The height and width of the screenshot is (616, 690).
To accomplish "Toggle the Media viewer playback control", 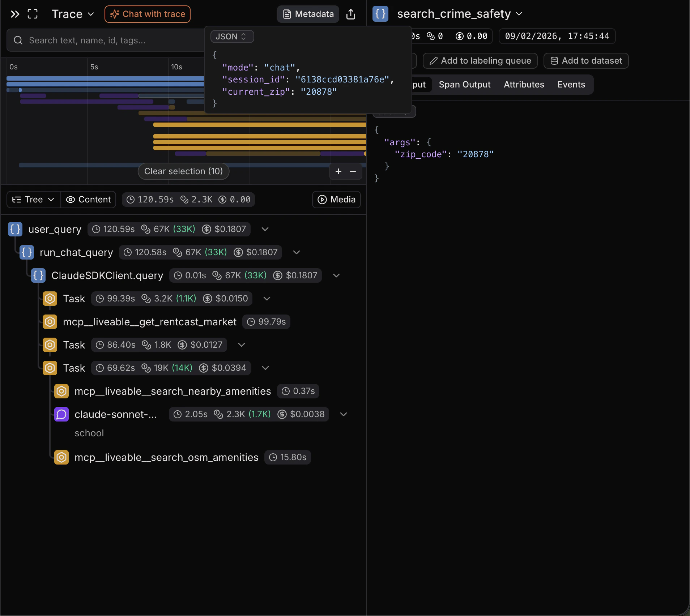I will [x=321, y=200].
